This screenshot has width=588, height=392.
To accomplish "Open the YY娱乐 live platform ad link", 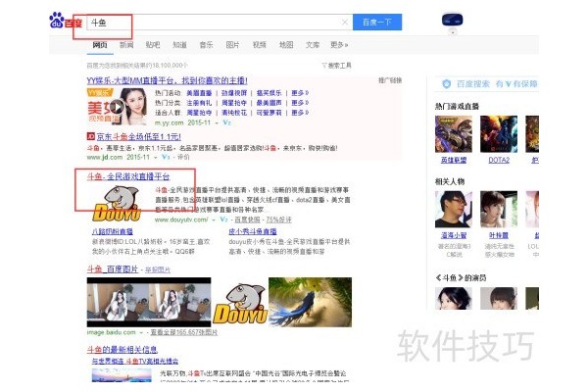I will click(x=167, y=80).
